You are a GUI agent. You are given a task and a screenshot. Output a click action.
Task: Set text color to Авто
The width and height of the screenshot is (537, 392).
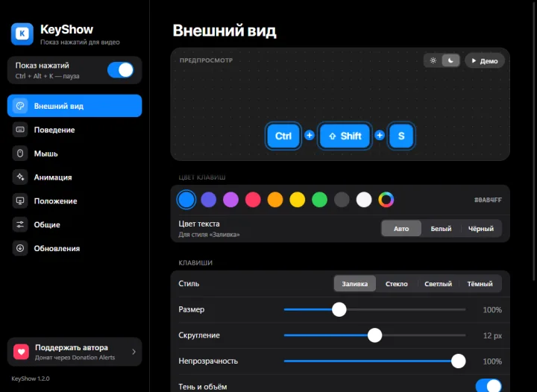point(401,229)
